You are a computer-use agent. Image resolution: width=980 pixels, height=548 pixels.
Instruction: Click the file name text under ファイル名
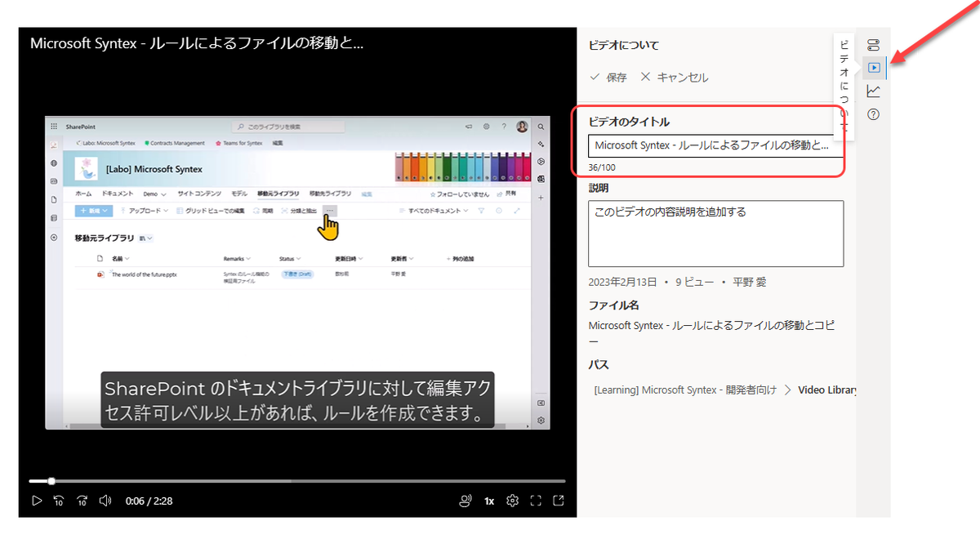click(x=710, y=332)
